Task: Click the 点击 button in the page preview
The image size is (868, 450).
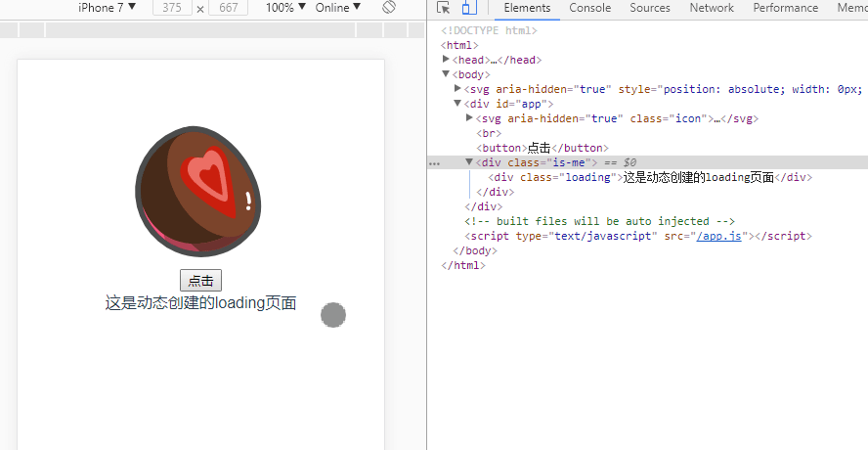Action: point(201,281)
